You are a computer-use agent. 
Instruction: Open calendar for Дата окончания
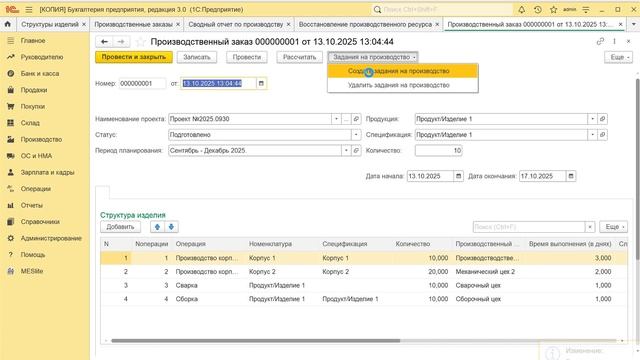tap(571, 176)
